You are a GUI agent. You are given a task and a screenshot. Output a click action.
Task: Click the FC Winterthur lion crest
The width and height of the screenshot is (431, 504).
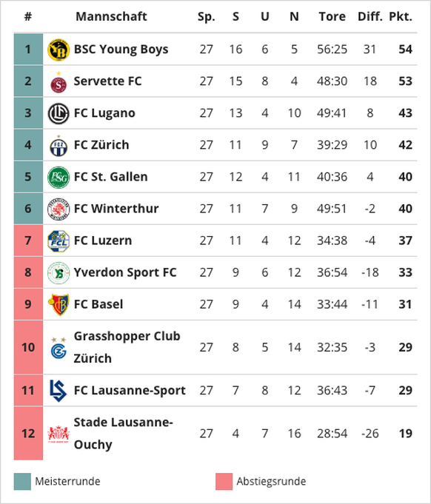point(59,209)
